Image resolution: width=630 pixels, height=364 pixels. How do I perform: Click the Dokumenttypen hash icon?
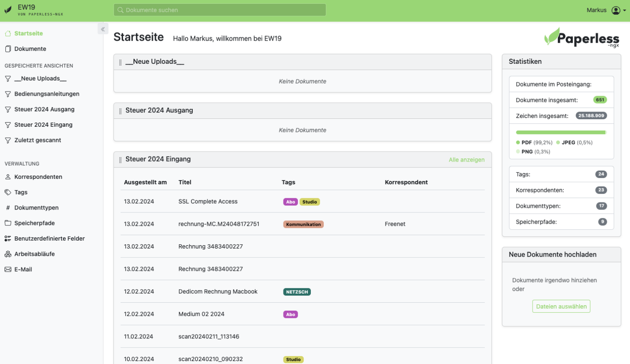8,208
